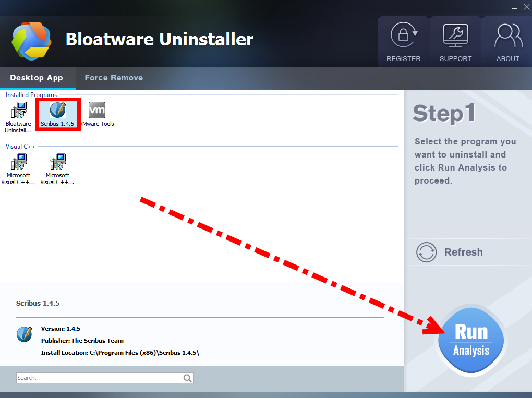This screenshot has height=398, width=532.
Task: Click the Bloatware Uninstaller title text
Action: click(x=160, y=39)
